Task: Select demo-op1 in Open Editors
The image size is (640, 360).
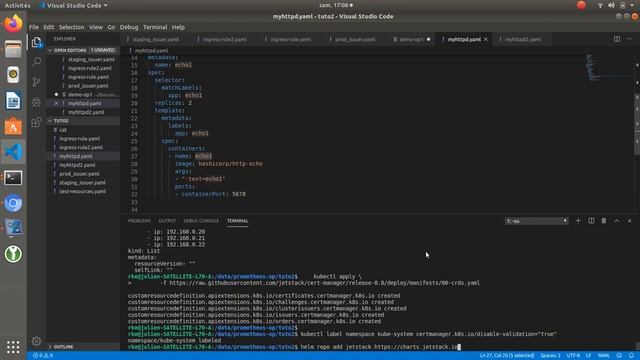Action: 83,94
